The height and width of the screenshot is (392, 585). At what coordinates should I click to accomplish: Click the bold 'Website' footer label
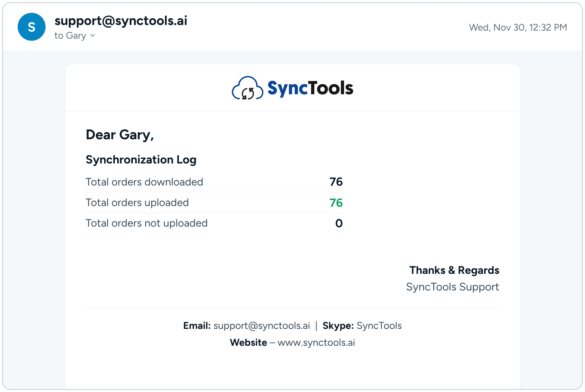[248, 343]
